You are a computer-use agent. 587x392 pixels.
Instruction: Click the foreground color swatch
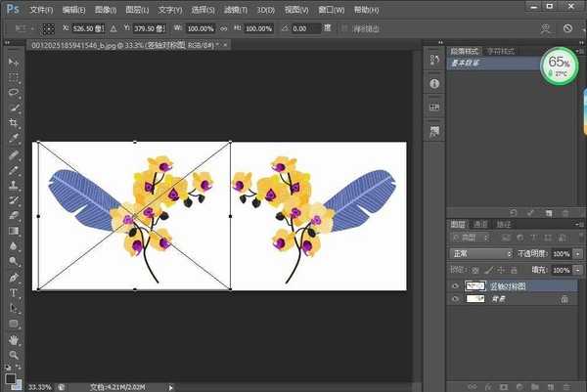[x=10, y=376]
